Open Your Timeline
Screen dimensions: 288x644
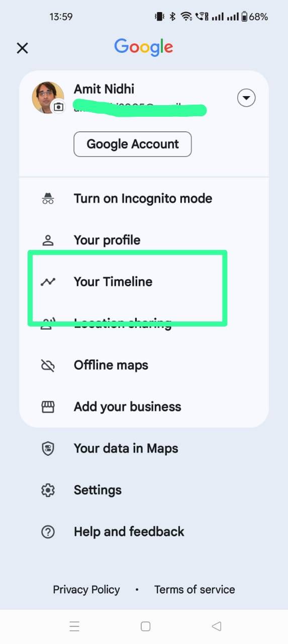pos(144,282)
